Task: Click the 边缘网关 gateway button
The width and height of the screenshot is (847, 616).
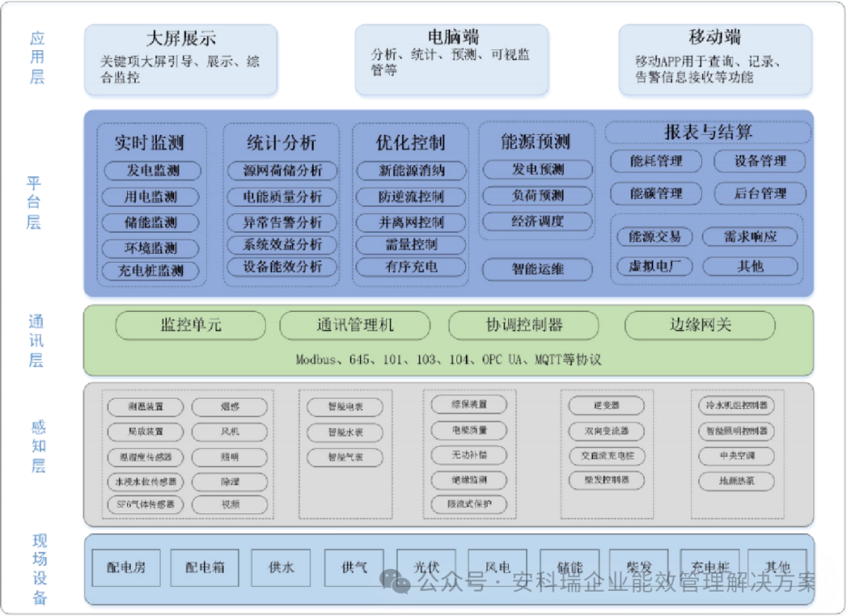Action: click(700, 325)
